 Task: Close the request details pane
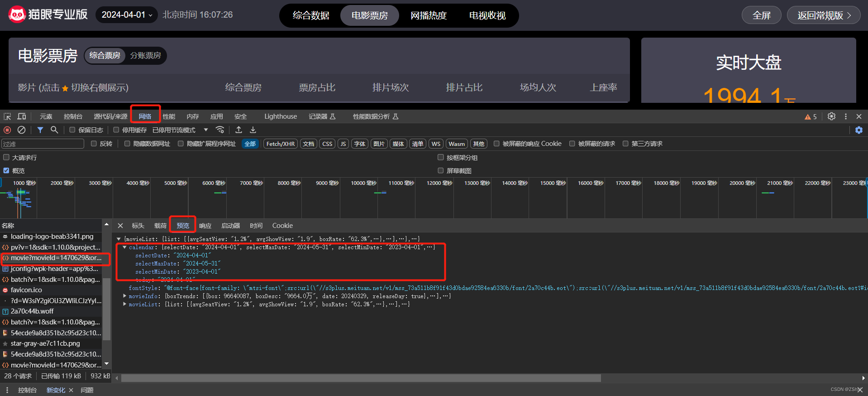point(120,226)
